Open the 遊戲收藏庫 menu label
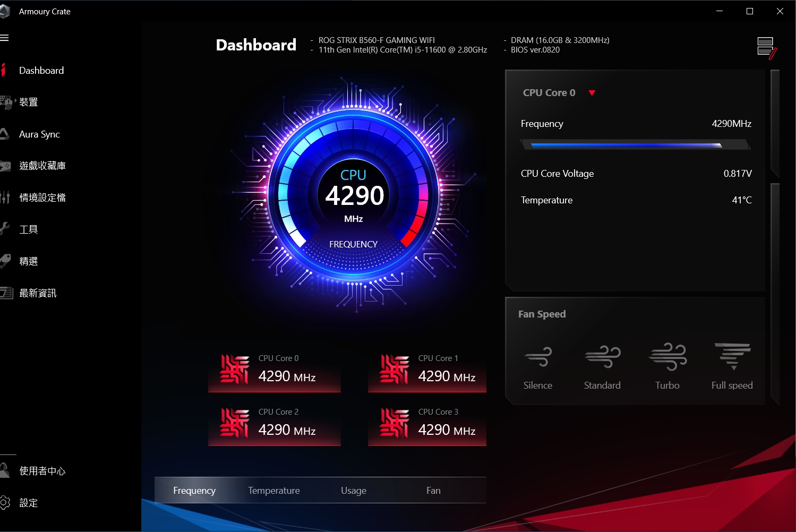The image size is (796, 532). (42, 166)
